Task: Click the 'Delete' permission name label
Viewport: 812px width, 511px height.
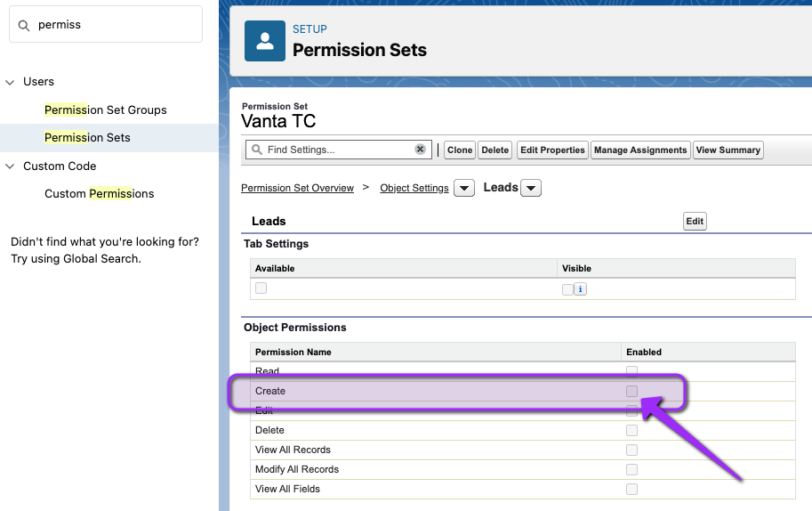Action: click(269, 430)
